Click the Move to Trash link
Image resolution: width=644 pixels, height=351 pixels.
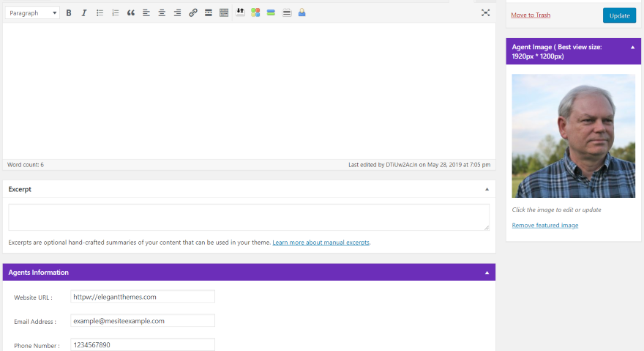pyautogui.click(x=531, y=15)
